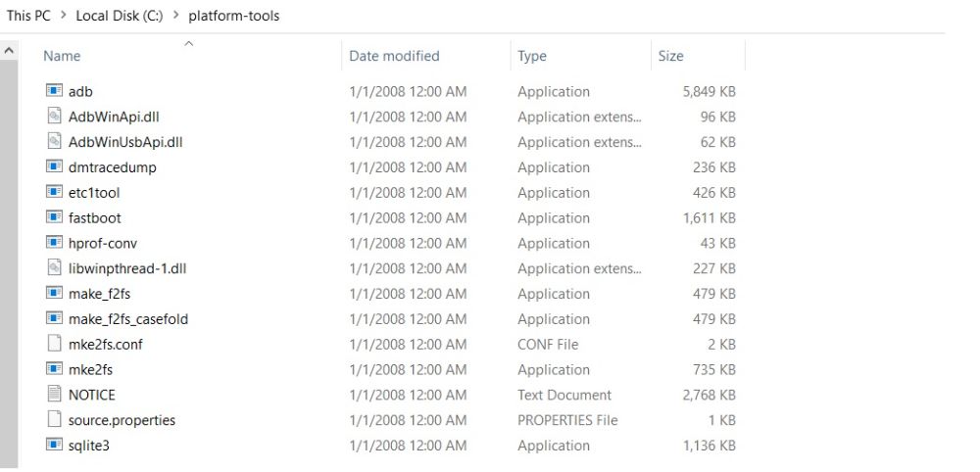Go to This PC in breadcrumb

click(28, 16)
